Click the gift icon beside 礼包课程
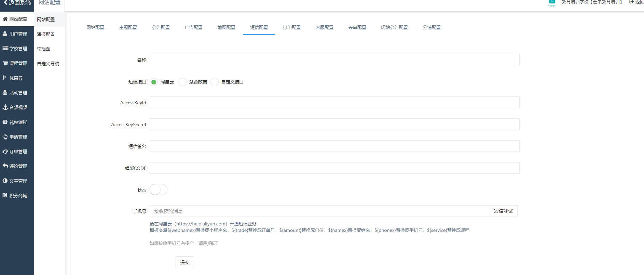Screen dimensions: 644x275 (x=5, y=122)
